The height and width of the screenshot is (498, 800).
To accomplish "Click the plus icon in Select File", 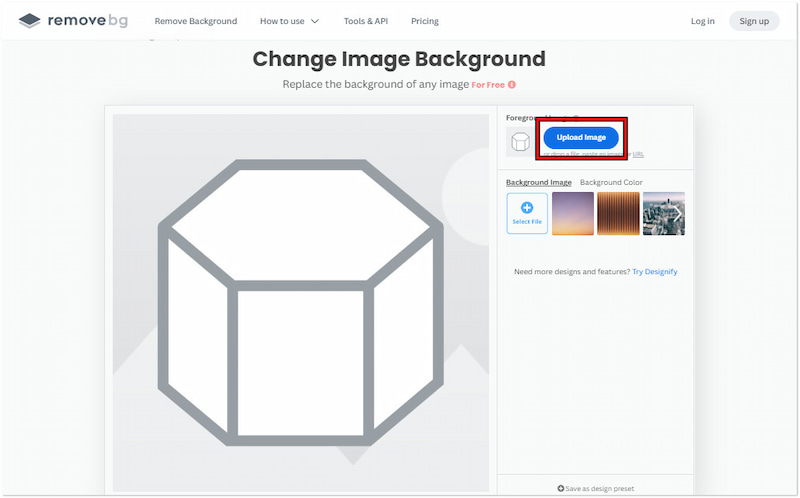I will (x=527, y=208).
